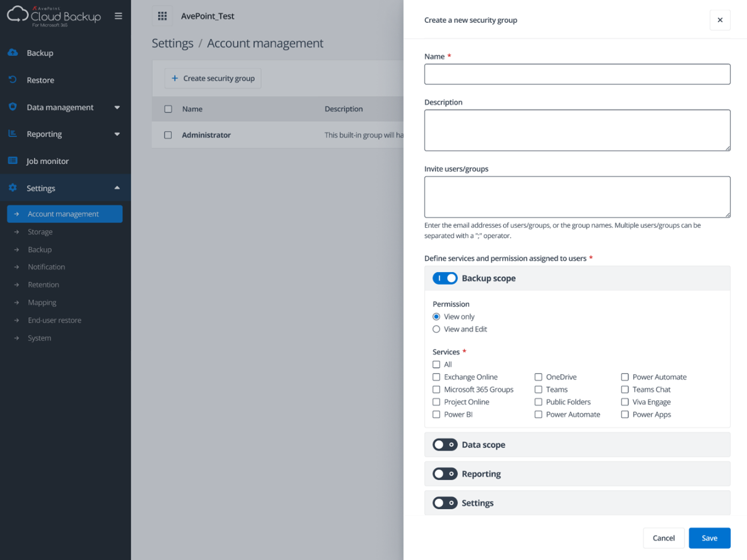Viewport: 747px width, 560px height.
Task: Open Restore in the main sidebar
Action: pyautogui.click(x=40, y=80)
